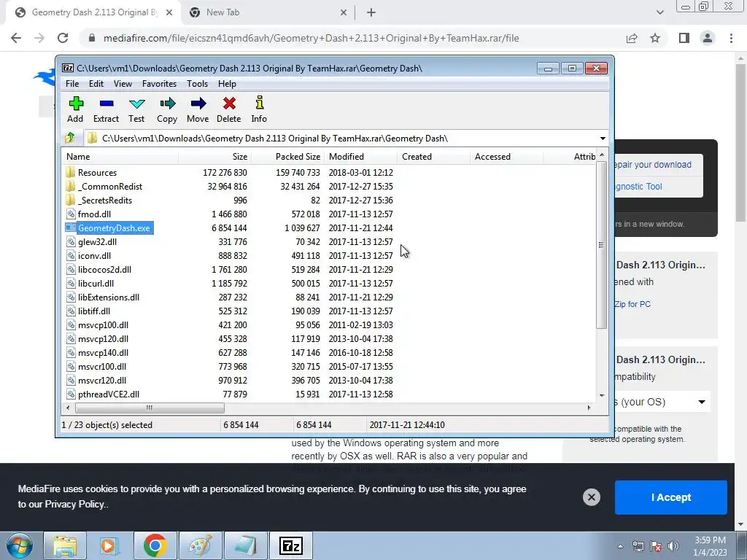Open the Edit menu in 7-Zip
The image size is (747, 560).
pyautogui.click(x=96, y=84)
